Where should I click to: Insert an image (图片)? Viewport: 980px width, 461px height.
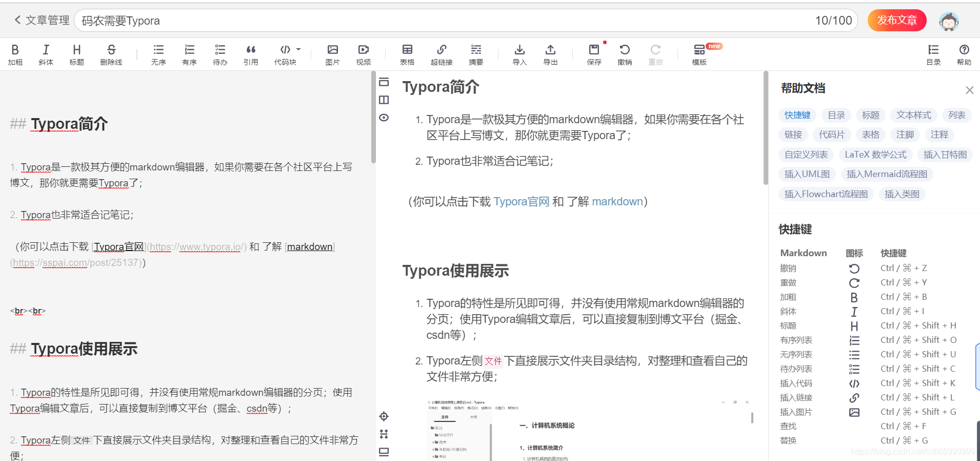pos(333,54)
